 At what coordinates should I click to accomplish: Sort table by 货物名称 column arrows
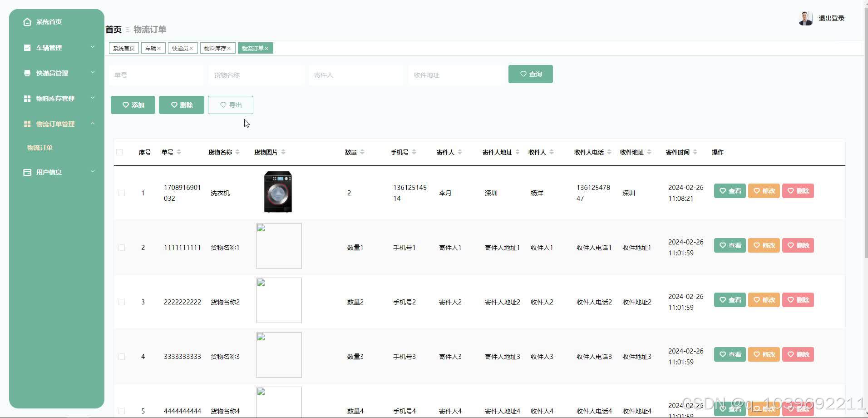point(237,152)
